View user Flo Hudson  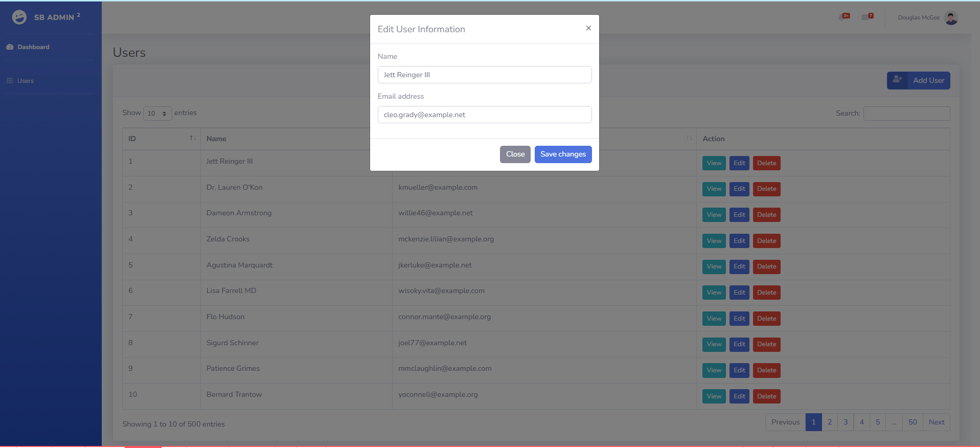coord(714,319)
